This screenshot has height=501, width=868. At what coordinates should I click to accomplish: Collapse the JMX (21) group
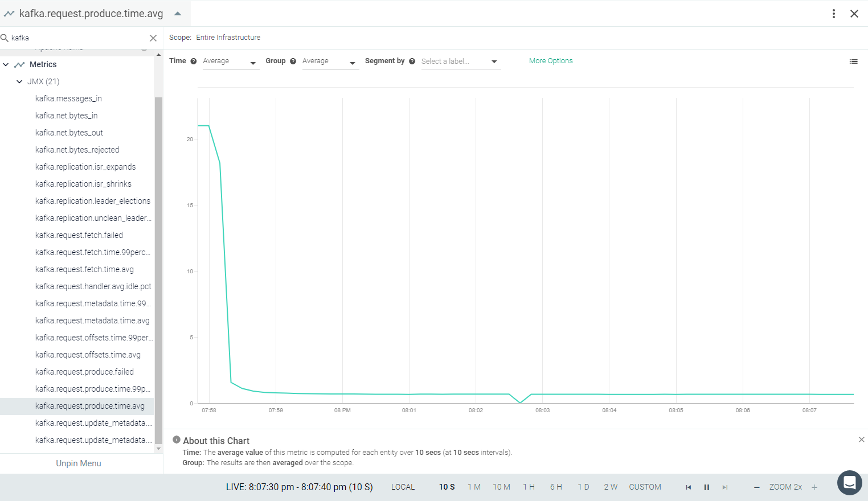click(x=19, y=81)
